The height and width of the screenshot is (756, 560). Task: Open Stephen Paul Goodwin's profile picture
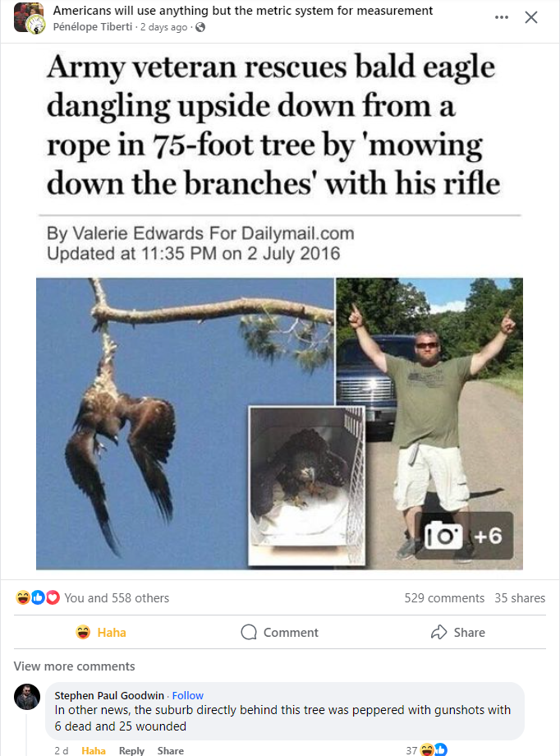click(x=27, y=697)
